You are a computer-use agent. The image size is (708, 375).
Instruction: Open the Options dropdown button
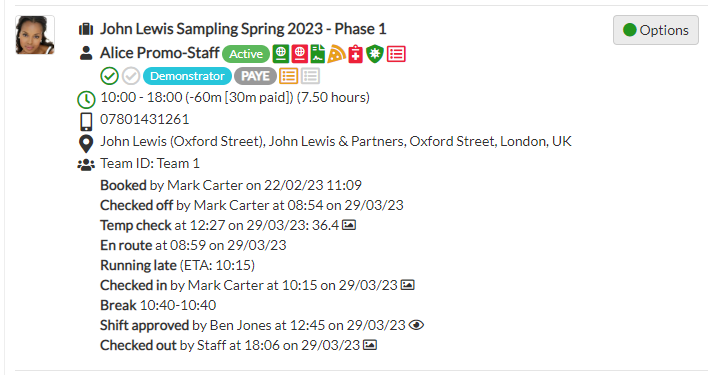pos(656,30)
